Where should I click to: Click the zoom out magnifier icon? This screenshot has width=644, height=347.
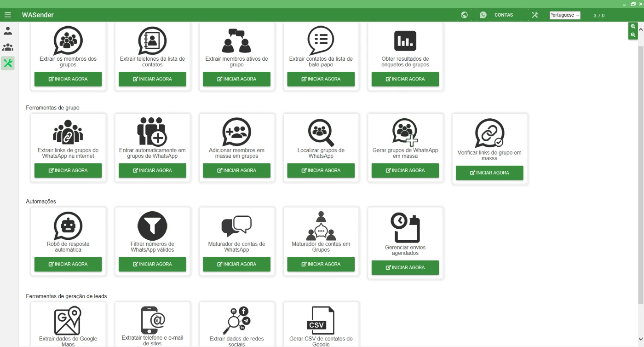tap(633, 35)
